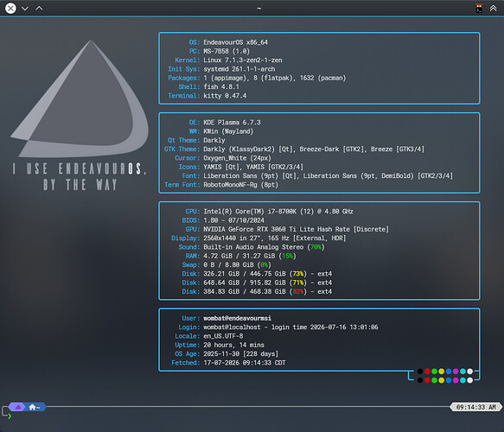Click the tilde window title text
This screenshot has height=432, width=504.
[259, 9]
